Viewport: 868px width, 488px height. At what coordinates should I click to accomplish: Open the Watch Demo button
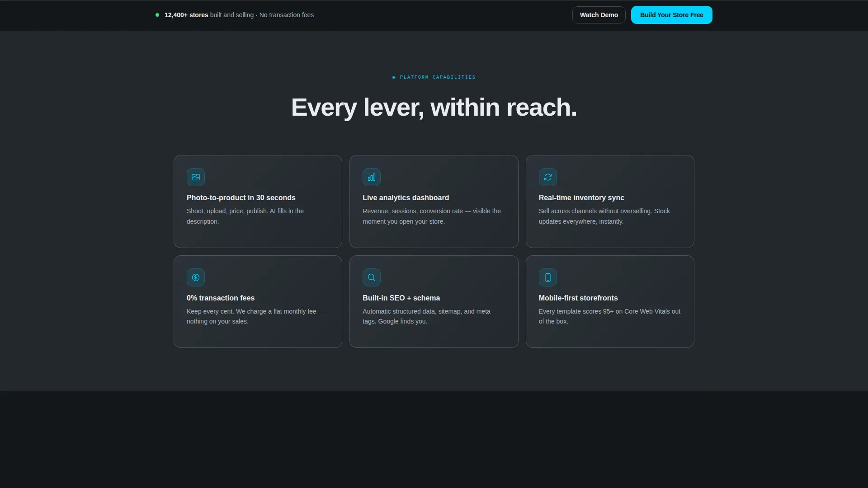599,15
